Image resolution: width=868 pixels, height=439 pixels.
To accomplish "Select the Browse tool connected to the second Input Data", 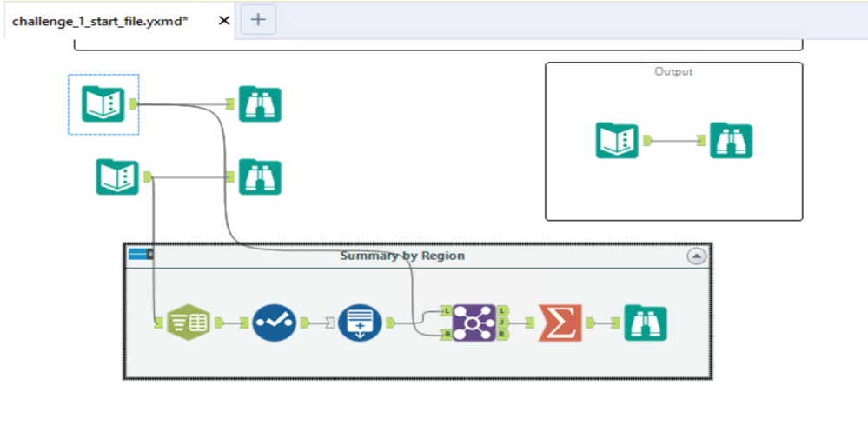I will tap(260, 177).
